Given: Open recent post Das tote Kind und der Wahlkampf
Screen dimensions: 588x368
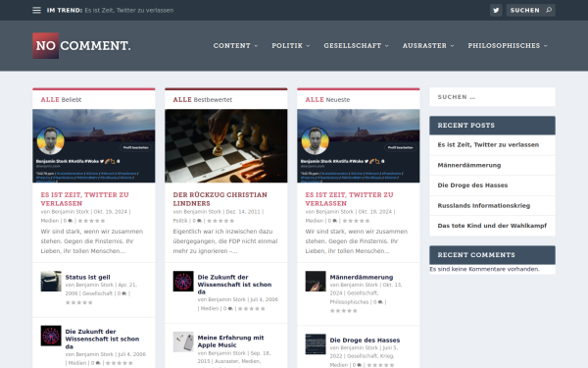Looking at the screenshot, I should pos(492,226).
